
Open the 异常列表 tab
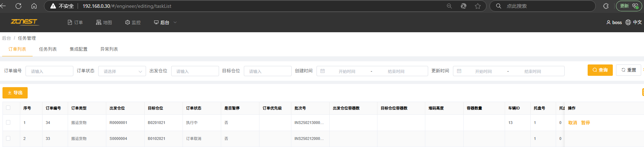(x=109, y=49)
